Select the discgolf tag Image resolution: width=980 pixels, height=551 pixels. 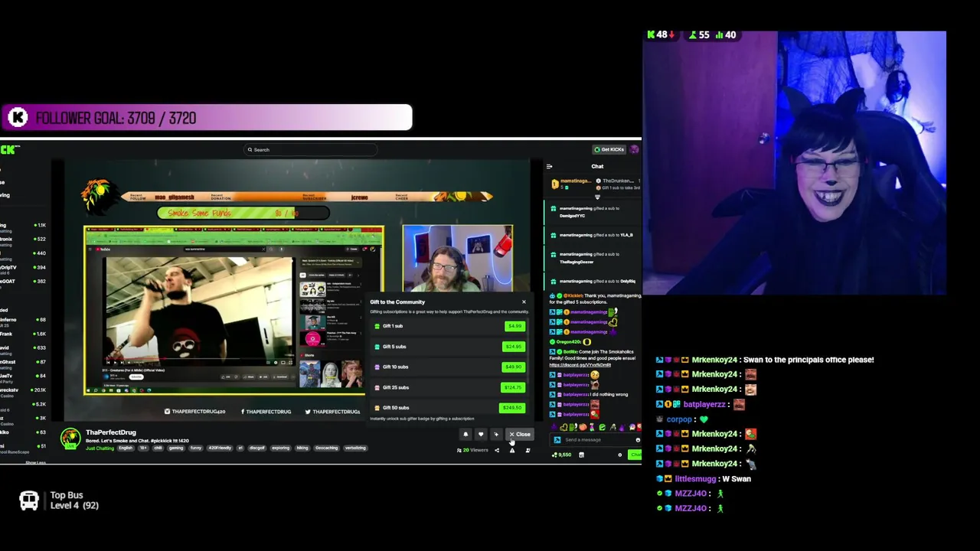257,448
